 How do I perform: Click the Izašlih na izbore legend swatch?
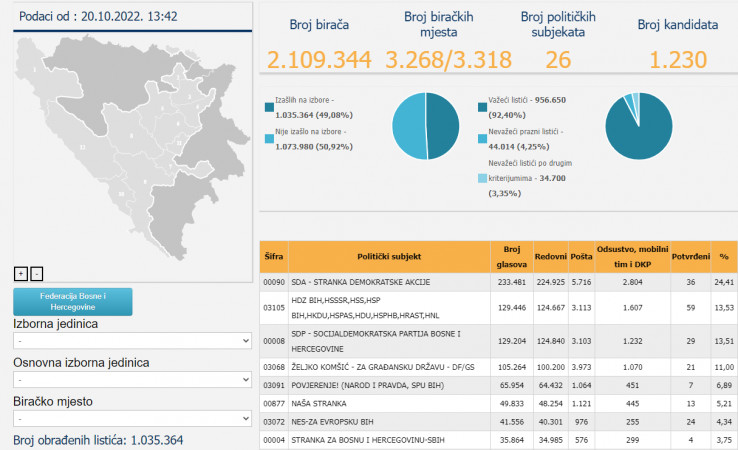click(x=269, y=107)
